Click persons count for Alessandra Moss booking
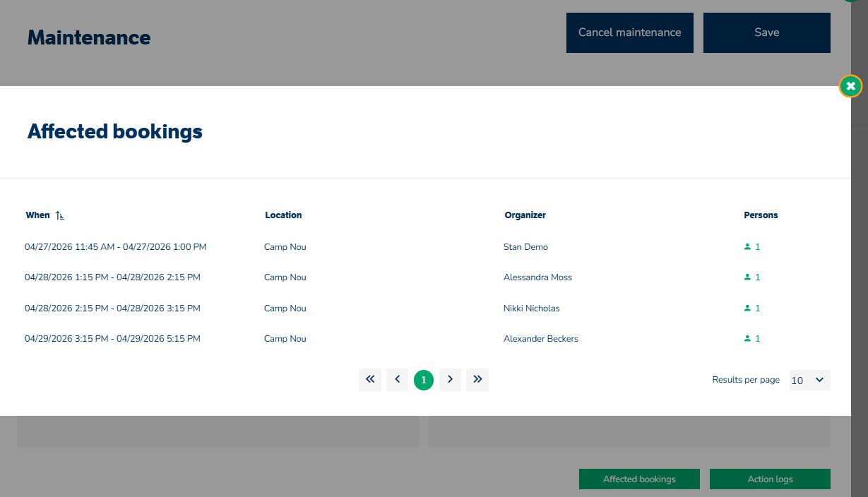868x497 pixels. click(x=757, y=277)
